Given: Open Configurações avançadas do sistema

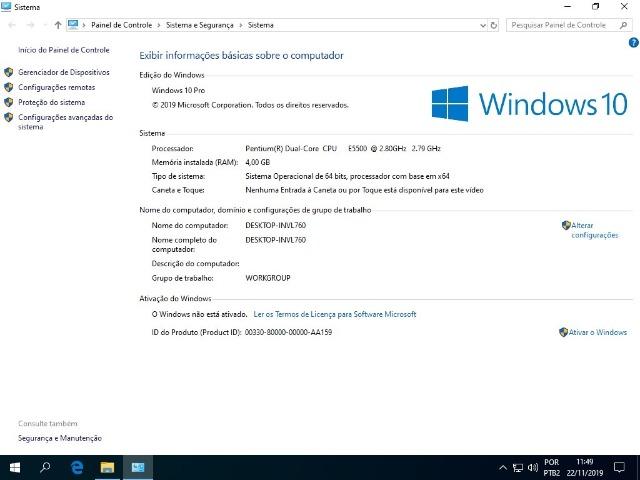Looking at the screenshot, I should [x=65, y=122].
